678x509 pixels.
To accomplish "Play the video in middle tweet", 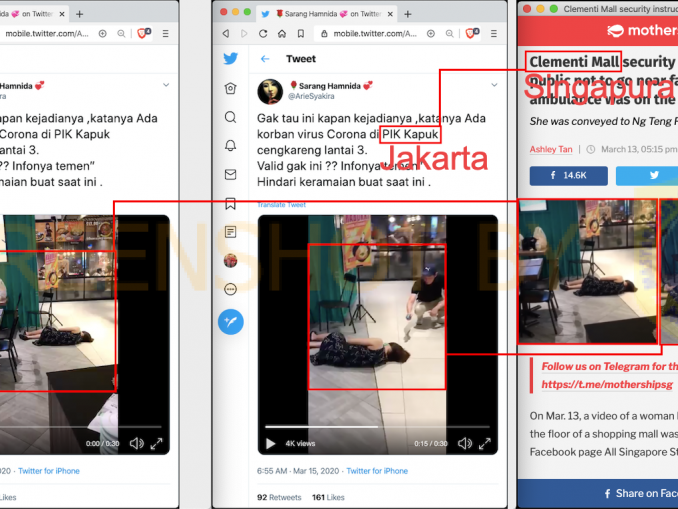I will point(271,443).
